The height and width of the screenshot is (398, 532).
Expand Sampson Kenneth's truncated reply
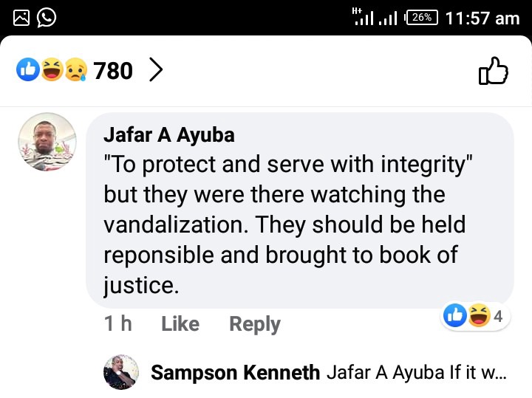417,373
